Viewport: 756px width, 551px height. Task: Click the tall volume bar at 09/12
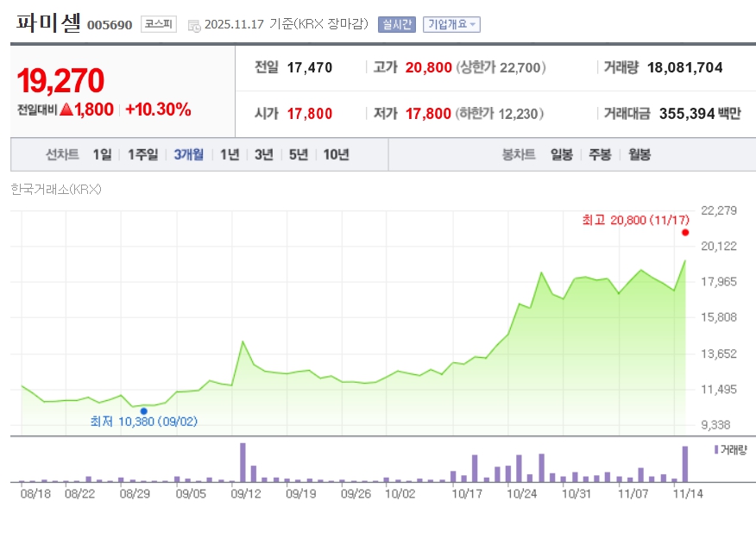click(x=243, y=463)
